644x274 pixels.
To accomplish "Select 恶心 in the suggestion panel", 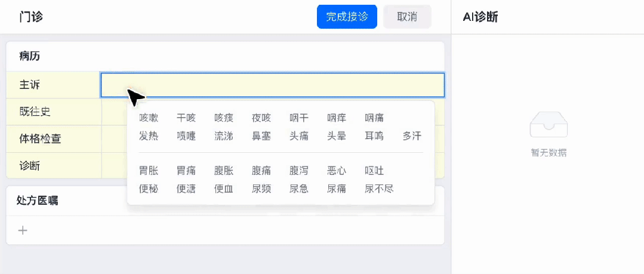I will pyautogui.click(x=337, y=171).
